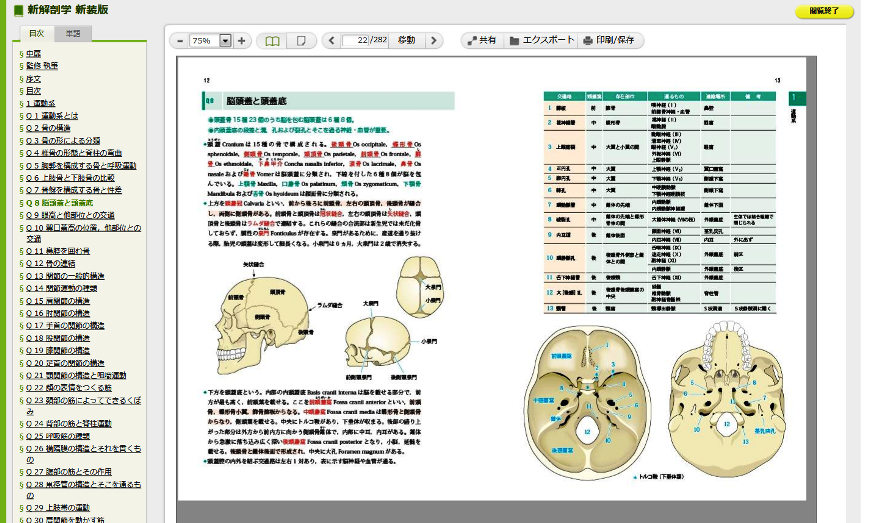
Task: Open Q 20 足首の関節の構造 link
Action: pos(65,363)
